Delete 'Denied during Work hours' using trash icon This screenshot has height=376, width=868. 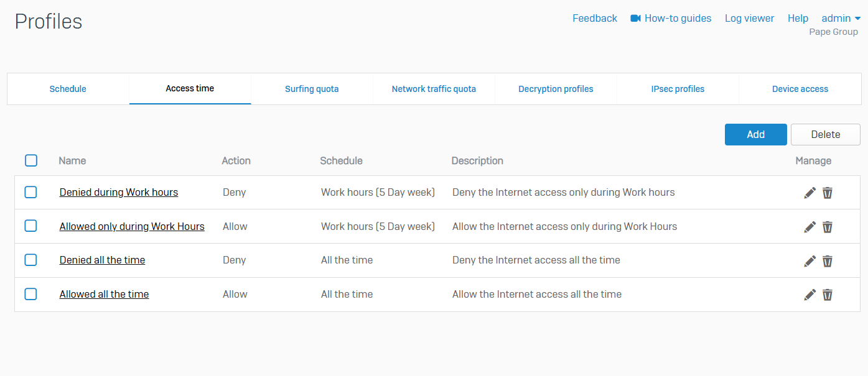coord(828,193)
